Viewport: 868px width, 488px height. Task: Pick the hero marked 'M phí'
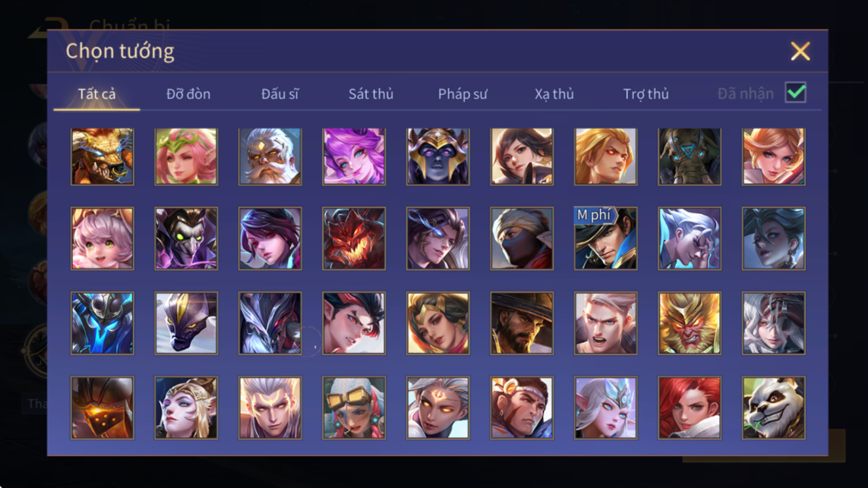click(605, 238)
